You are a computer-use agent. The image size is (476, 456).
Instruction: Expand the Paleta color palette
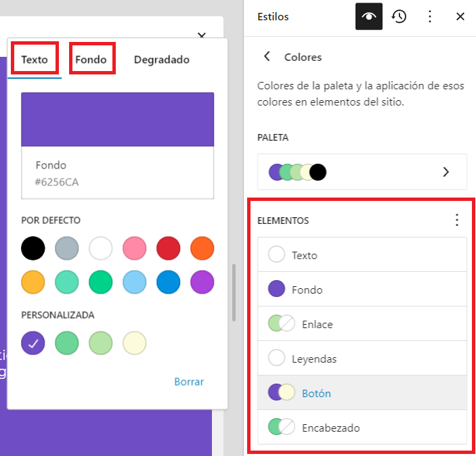pyautogui.click(x=362, y=172)
